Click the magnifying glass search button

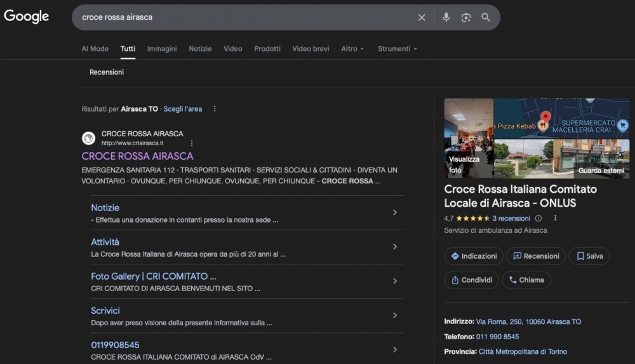[x=486, y=18]
